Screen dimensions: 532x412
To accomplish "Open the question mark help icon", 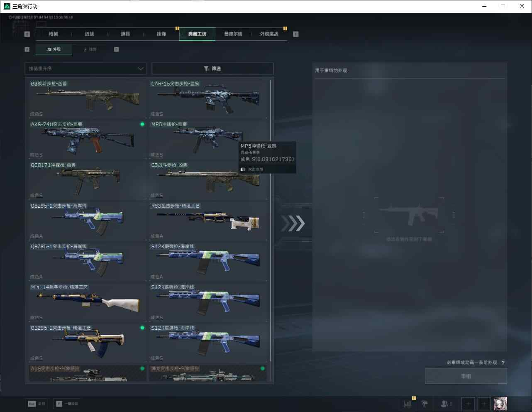I will point(503,363).
